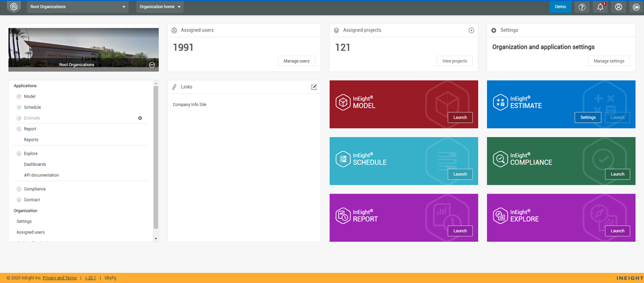Image resolution: width=644 pixels, height=283 pixels.
Task: Open the notifications bell icon
Action: pyautogui.click(x=601, y=7)
